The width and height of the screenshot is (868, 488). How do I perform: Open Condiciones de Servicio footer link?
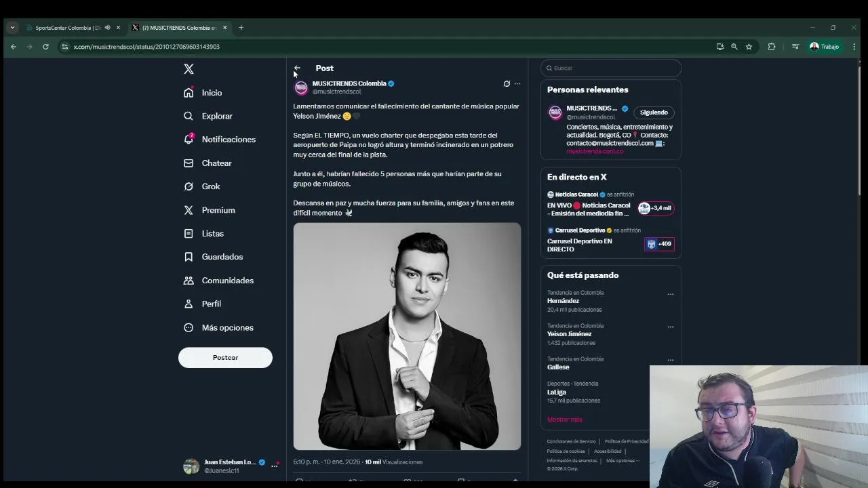click(571, 442)
